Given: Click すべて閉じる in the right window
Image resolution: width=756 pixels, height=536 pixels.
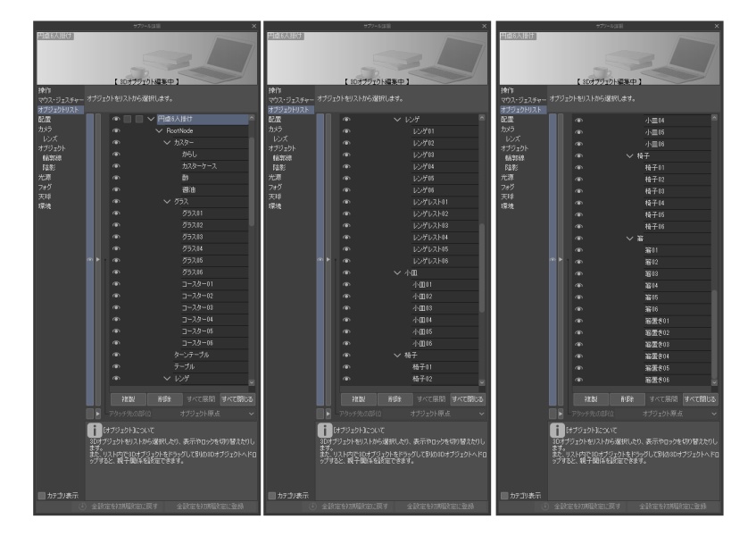Looking at the screenshot, I should click(700, 399).
